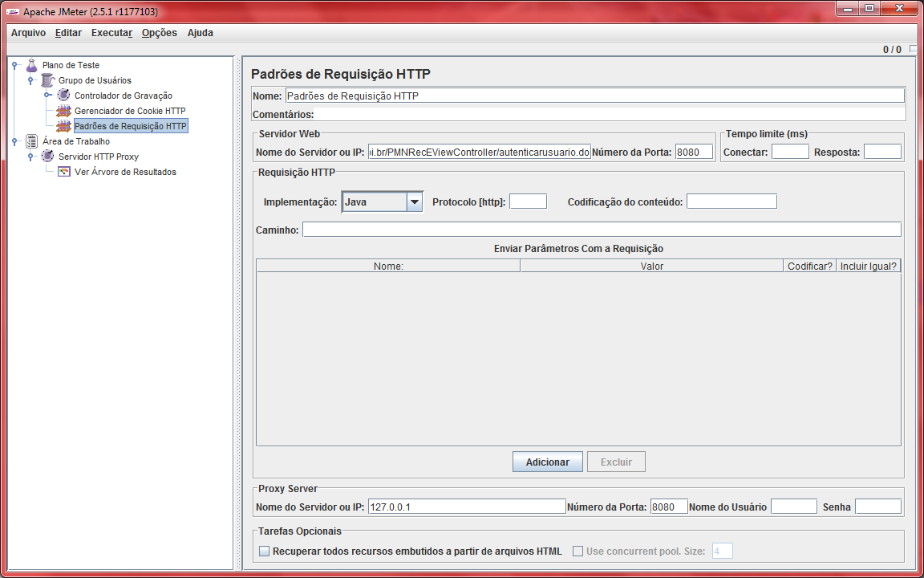Select Gerenciador de Cookie HTTP item
This screenshot has height=578, width=924.
click(130, 111)
